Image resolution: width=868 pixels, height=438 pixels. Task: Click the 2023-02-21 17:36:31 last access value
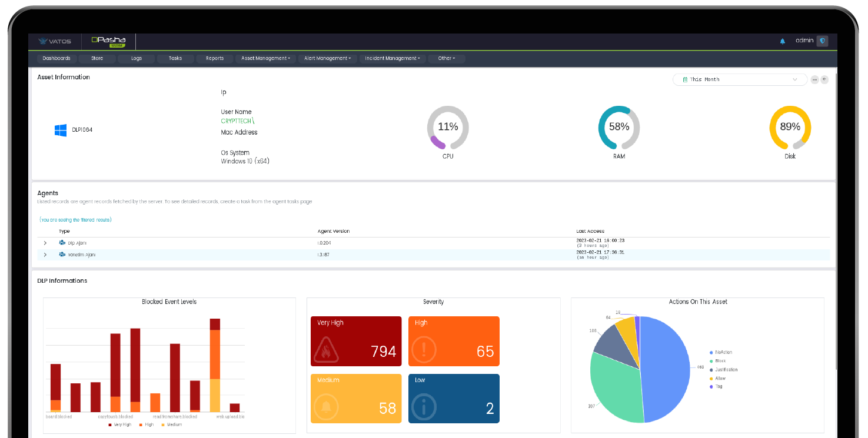600,252
